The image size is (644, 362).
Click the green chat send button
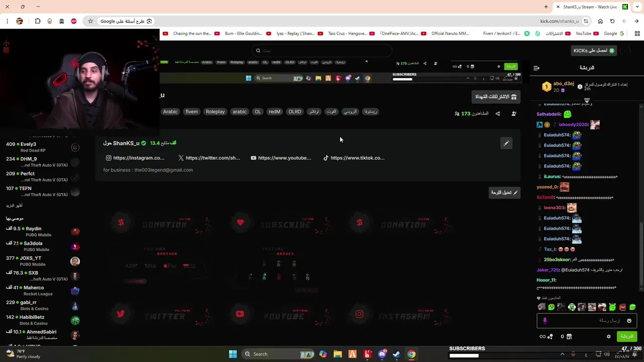point(627,336)
